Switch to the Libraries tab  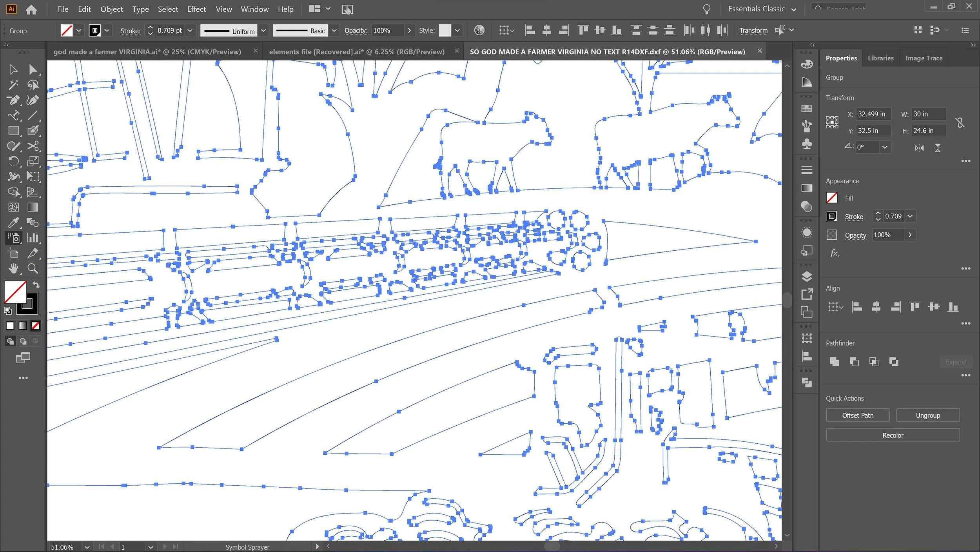(x=880, y=58)
